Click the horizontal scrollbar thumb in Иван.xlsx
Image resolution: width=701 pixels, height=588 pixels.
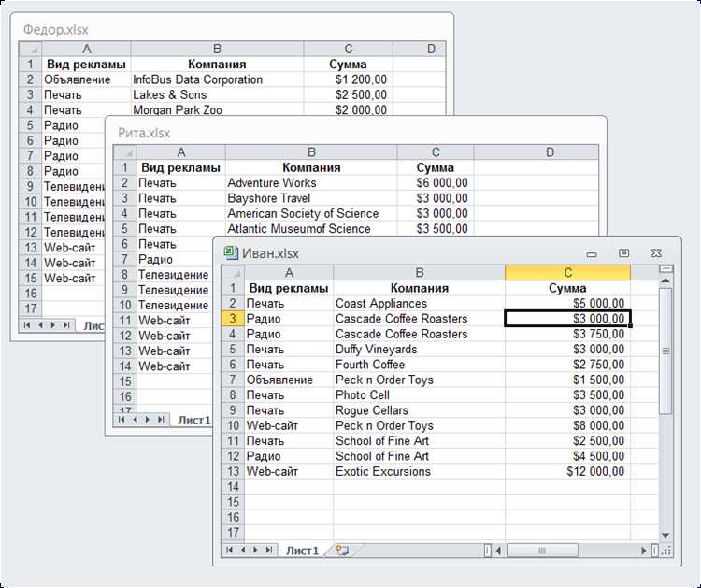(x=542, y=551)
